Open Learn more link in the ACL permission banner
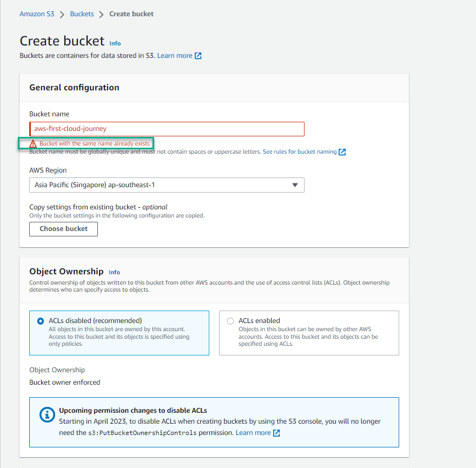Image resolution: width=476 pixels, height=468 pixels. (254, 432)
